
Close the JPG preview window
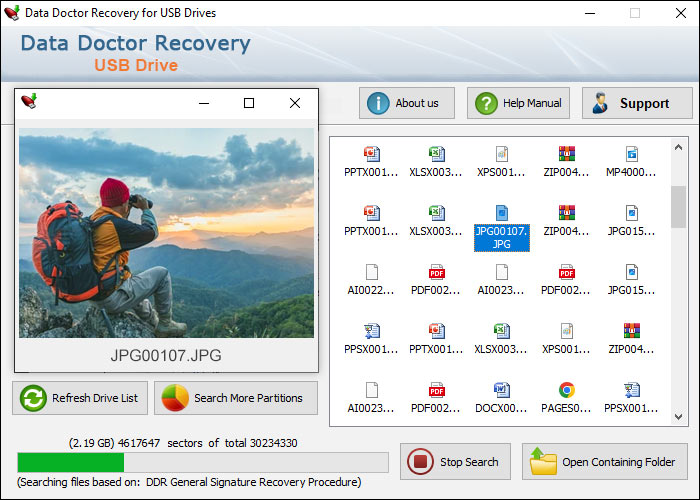click(295, 103)
